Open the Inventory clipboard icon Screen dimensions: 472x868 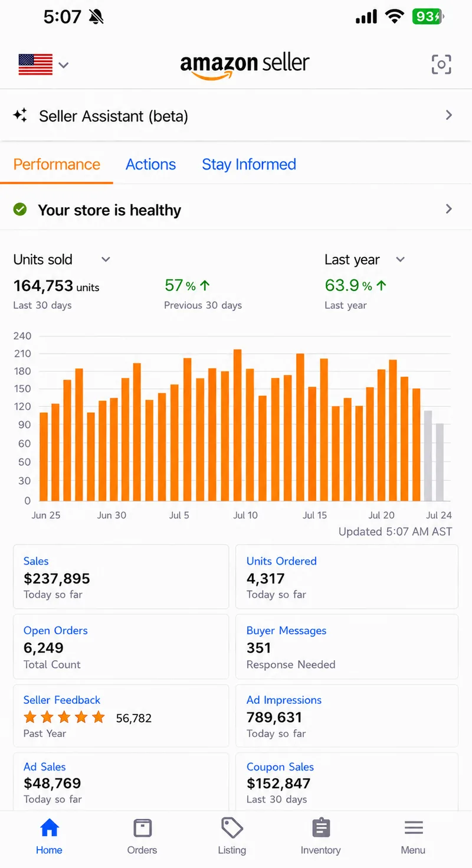pos(320,828)
